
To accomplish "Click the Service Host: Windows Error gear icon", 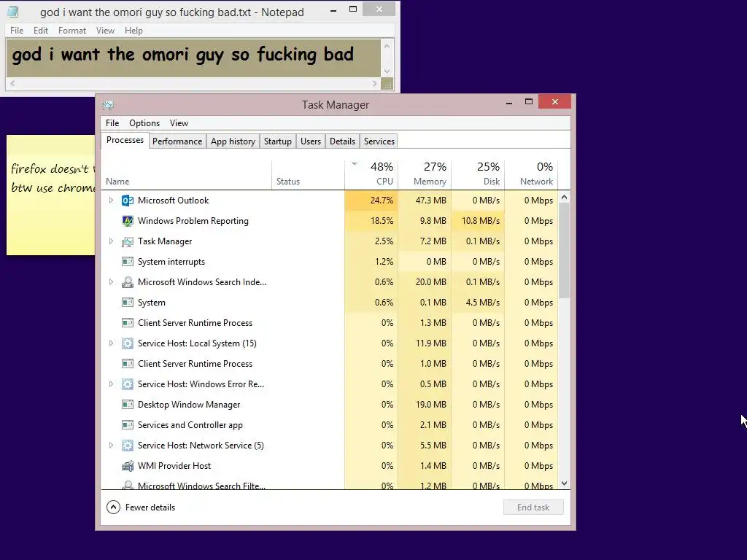I will (127, 384).
